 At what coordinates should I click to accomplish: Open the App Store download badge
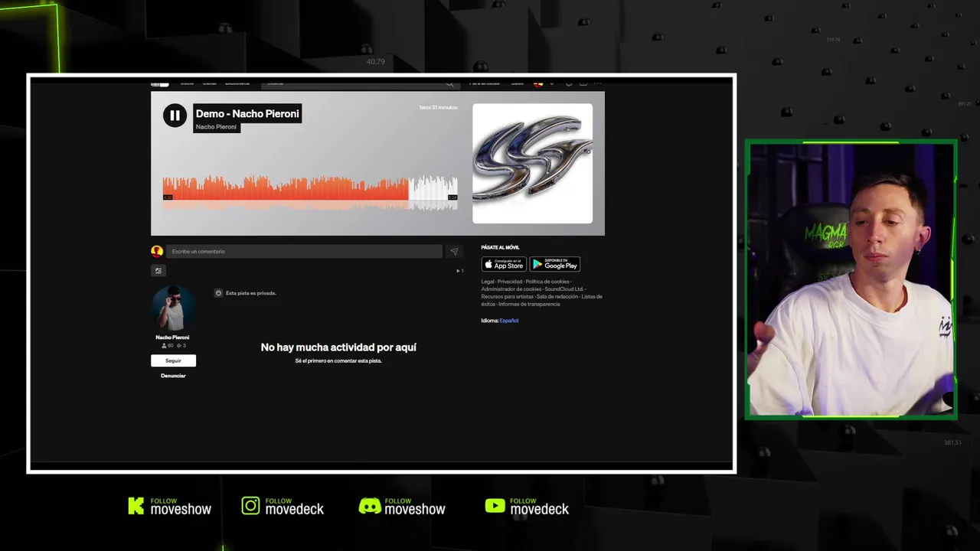504,264
